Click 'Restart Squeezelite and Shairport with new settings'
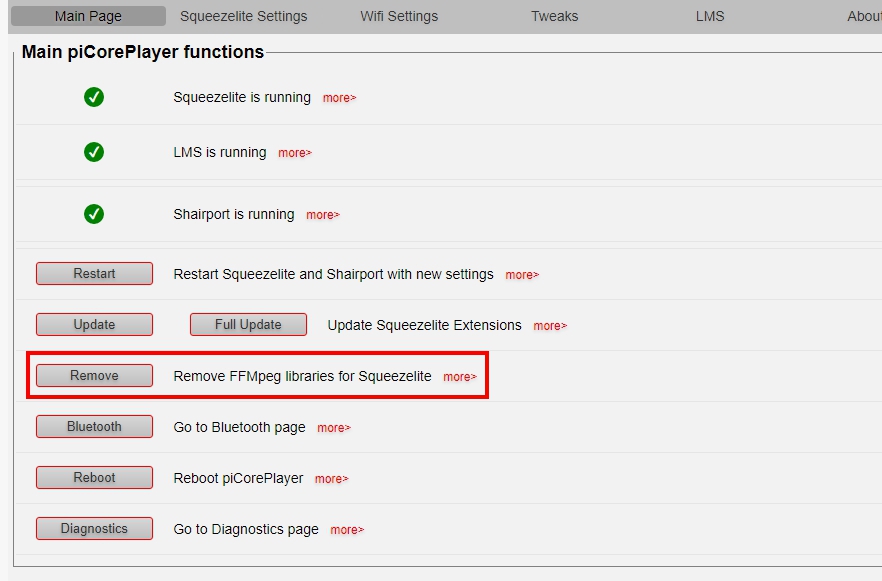Image resolution: width=882 pixels, height=581 pixels. tap(334, 274)
